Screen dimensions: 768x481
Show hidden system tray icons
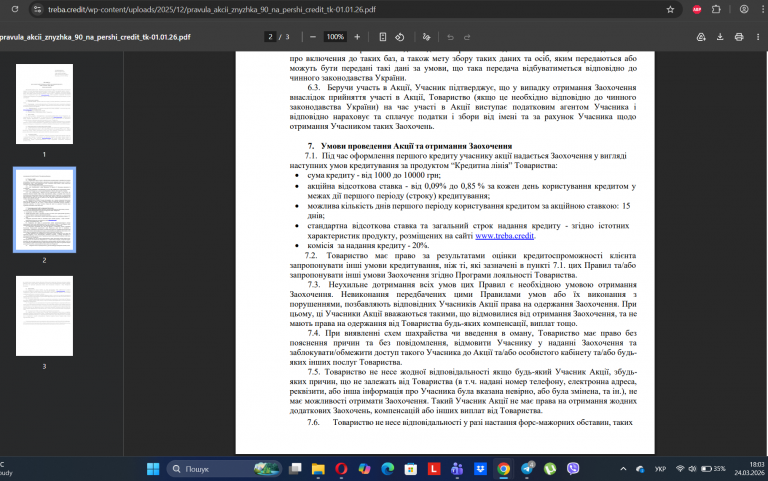623,469
